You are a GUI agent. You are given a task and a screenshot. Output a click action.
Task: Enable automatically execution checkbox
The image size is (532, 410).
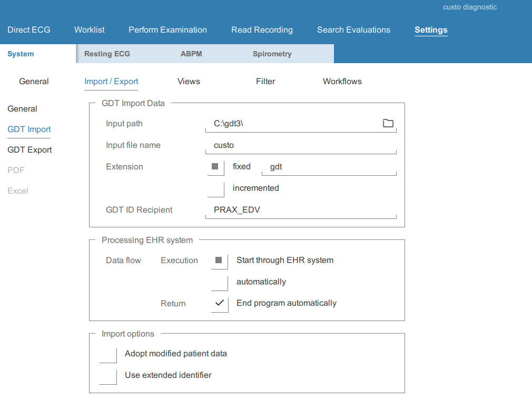(x=219, y=282)
